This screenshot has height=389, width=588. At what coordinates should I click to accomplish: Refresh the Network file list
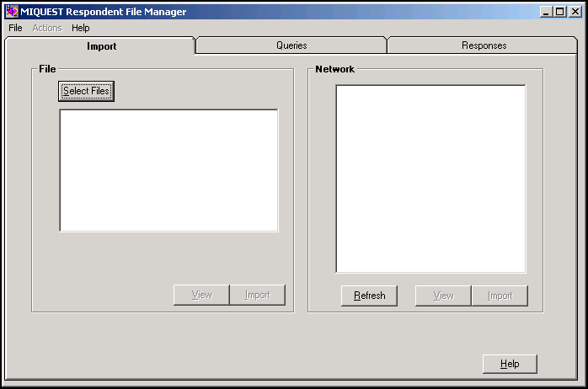point(369,296)
